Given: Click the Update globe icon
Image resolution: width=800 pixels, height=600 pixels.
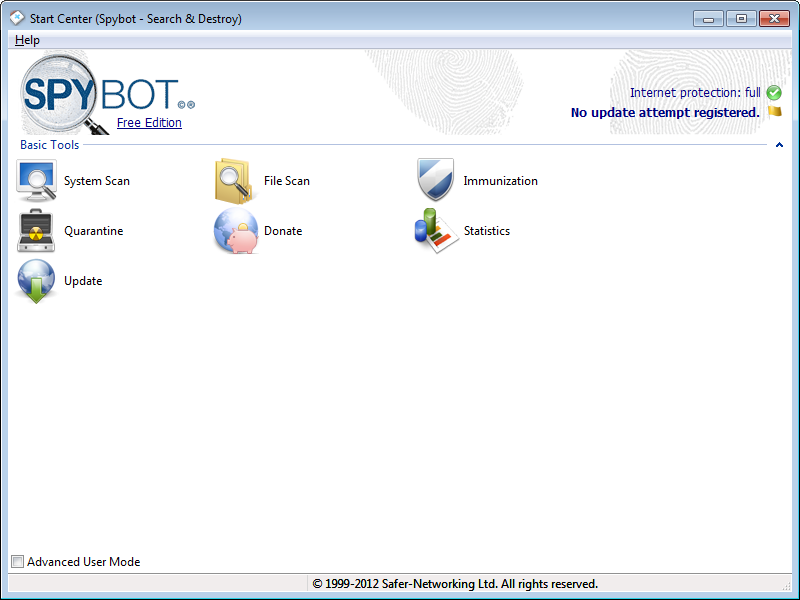Looking at the screenshot, I should (37, 281).
